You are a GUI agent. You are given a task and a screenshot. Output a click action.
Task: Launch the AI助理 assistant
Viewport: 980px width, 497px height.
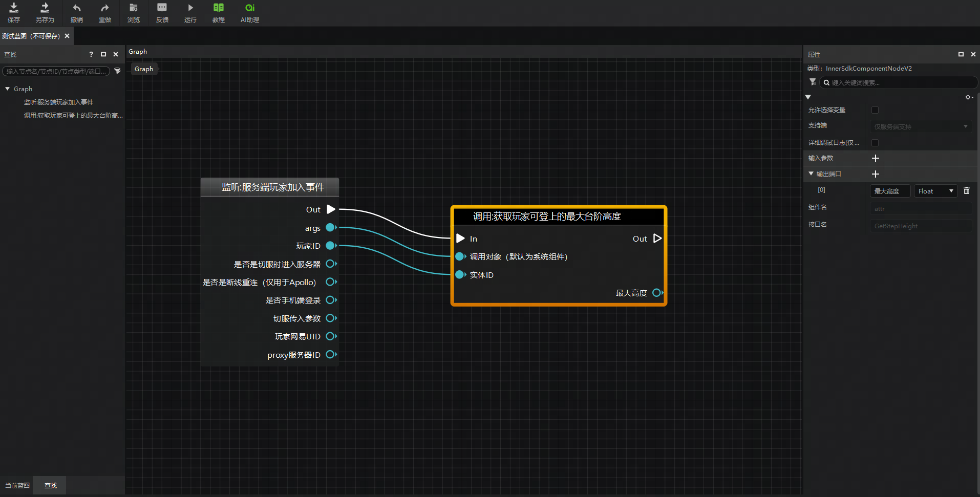pyautogui.click(x=250, y=13)
